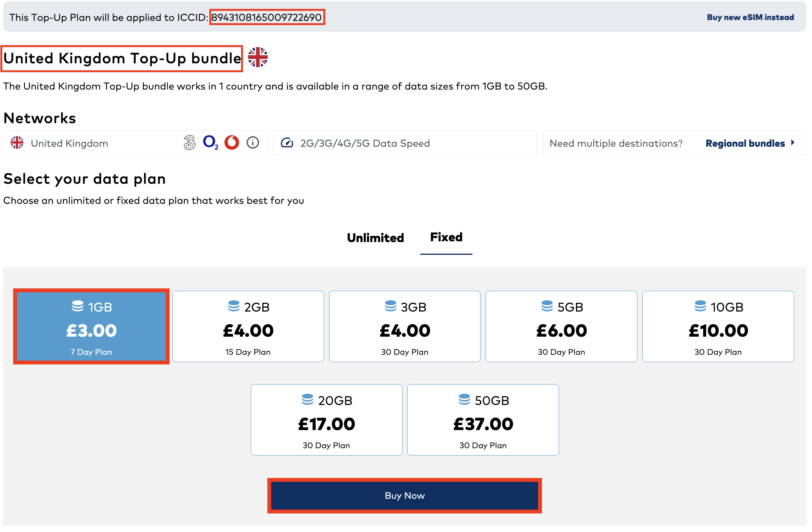
Task: Click the Three network logo icon
Action: (x=189, y=143)
